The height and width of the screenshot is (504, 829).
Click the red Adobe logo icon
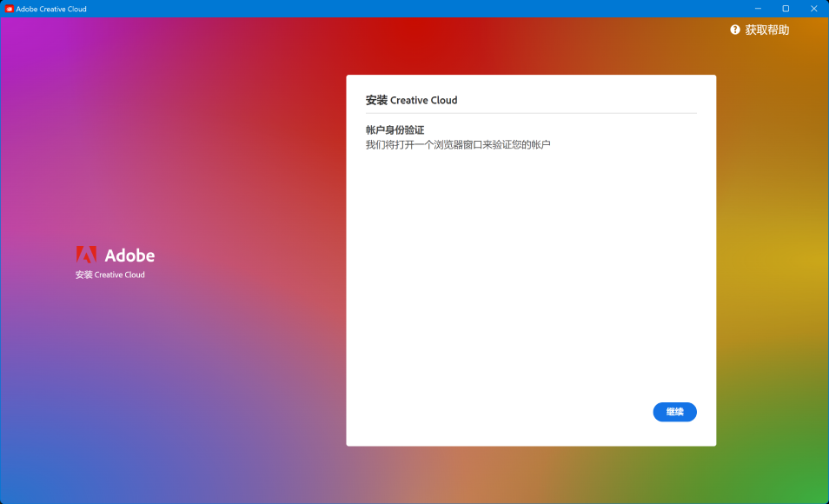(86, 255)
